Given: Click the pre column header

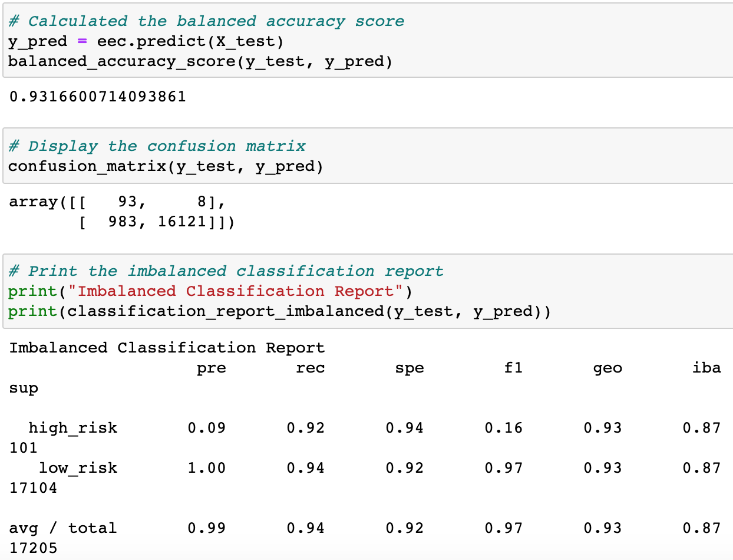Looking at the screenshot, I should pyautogui.click(x=212, y=368).
